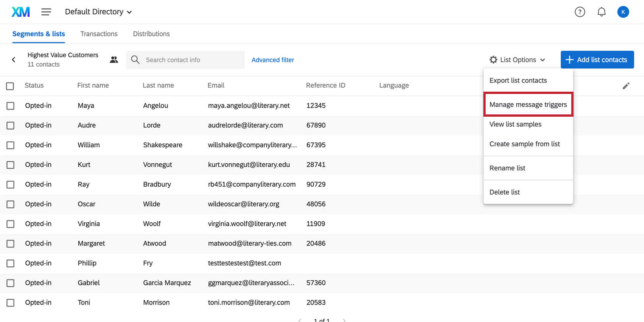The width and height of the screenshot is (644, 322).
Task: Click email matwood@literary-ties.com
Action: (250, 244)
